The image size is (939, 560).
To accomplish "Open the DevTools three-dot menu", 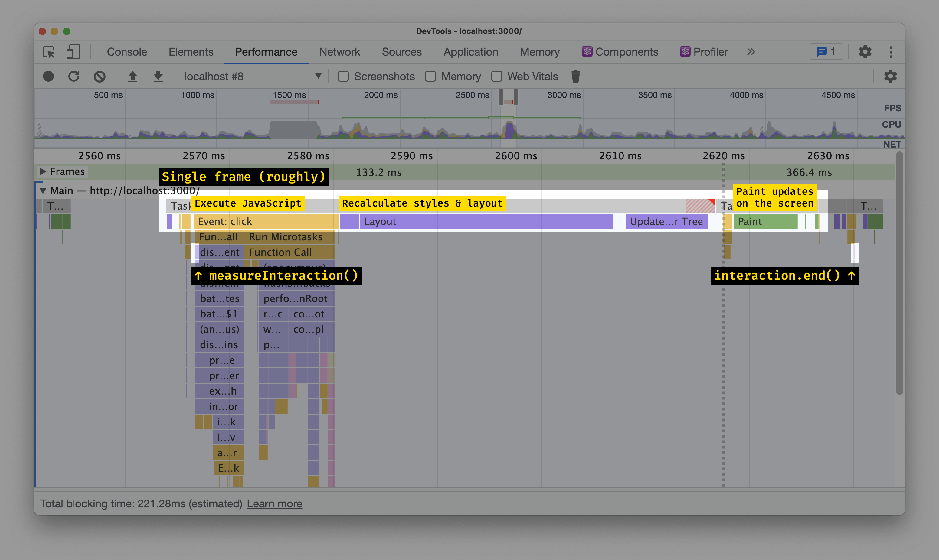I will [892, 52].
